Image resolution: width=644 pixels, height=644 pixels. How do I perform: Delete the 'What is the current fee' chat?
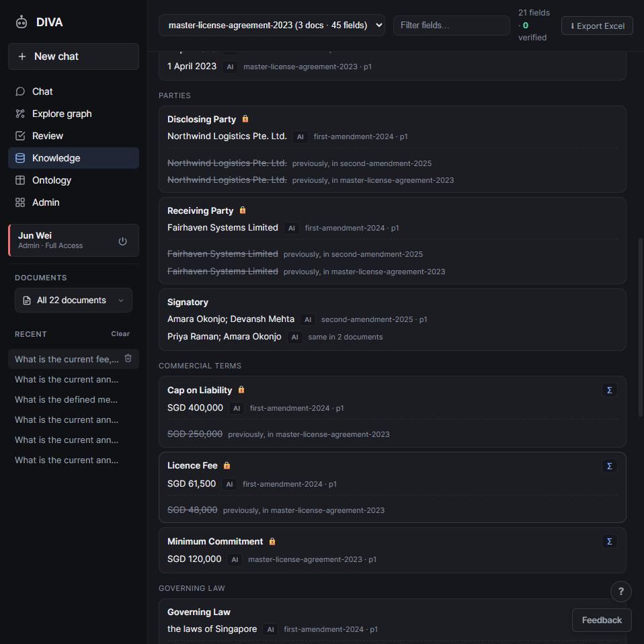[128, 358]
